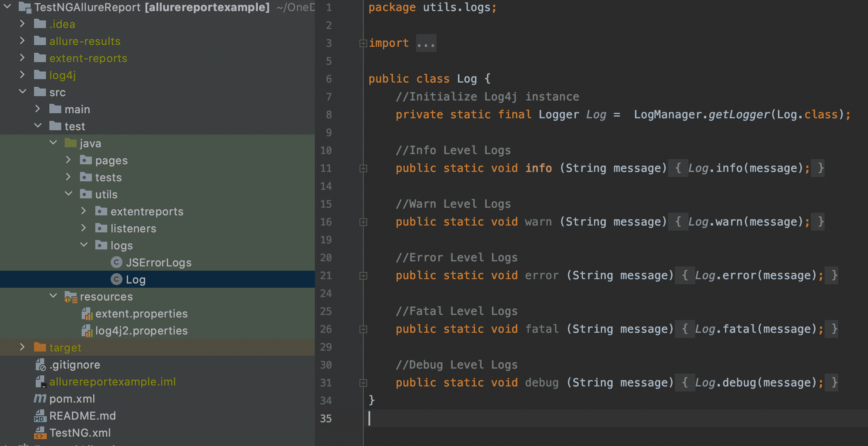
Task: Click the 'package' keyword on line 1
Action: pos(392,8)
